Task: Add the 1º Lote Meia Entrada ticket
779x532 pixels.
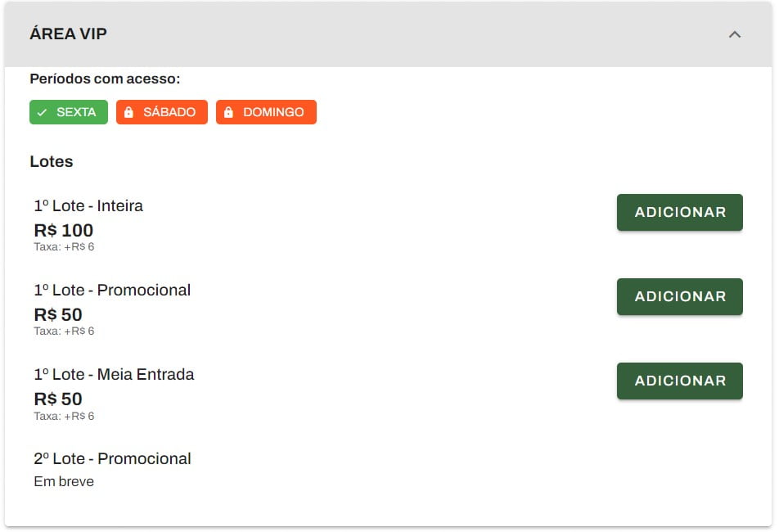Action: tap(680, 381)
